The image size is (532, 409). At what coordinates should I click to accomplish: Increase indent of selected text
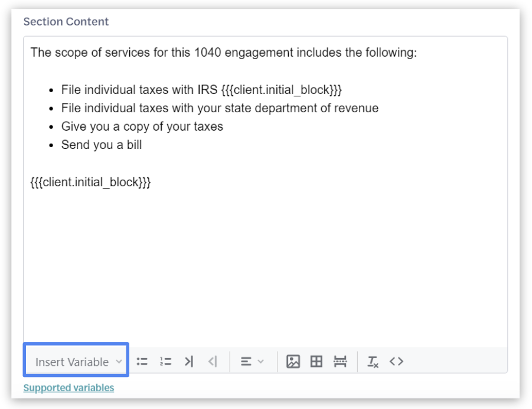click(x=189, y=362)
